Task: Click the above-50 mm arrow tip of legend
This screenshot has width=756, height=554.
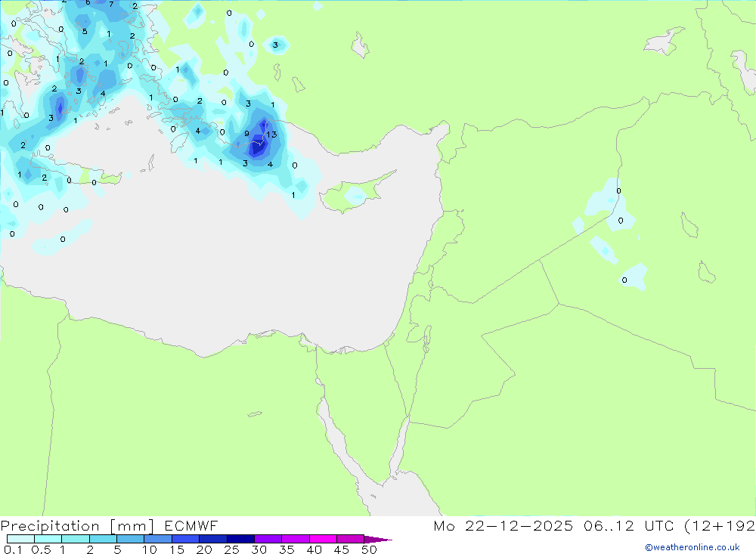Action: point(378,540)
